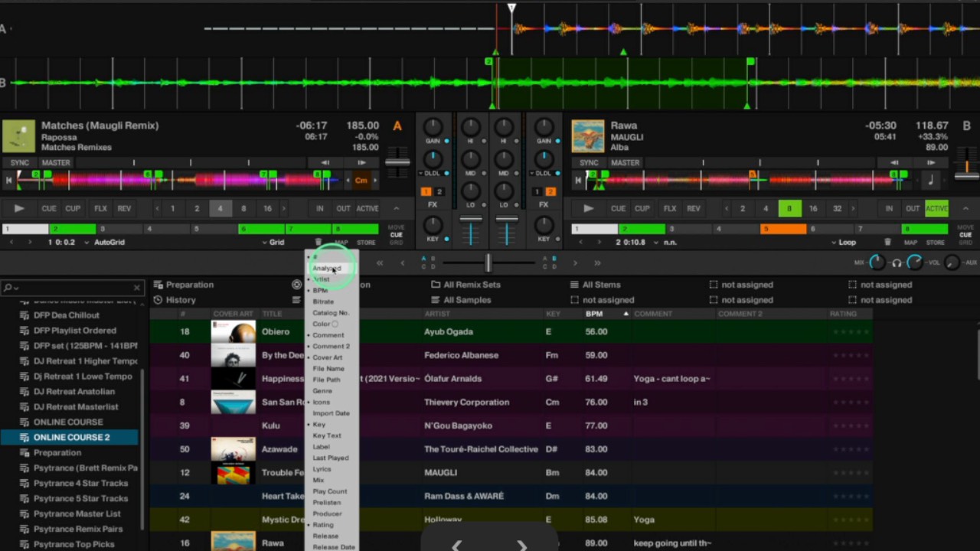Viewport: 980px width, 551px height.
Task: Skip to track start on deck A
Action: pyautogui.click(x=10, y=181)
